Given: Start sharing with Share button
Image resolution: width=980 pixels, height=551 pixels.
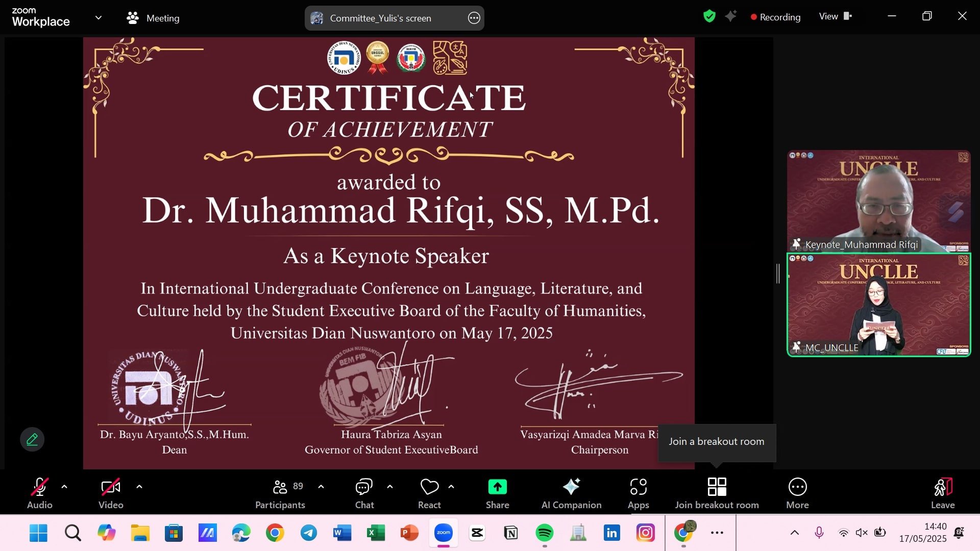Looking at the screenshot, I should (x=498, y=493).
